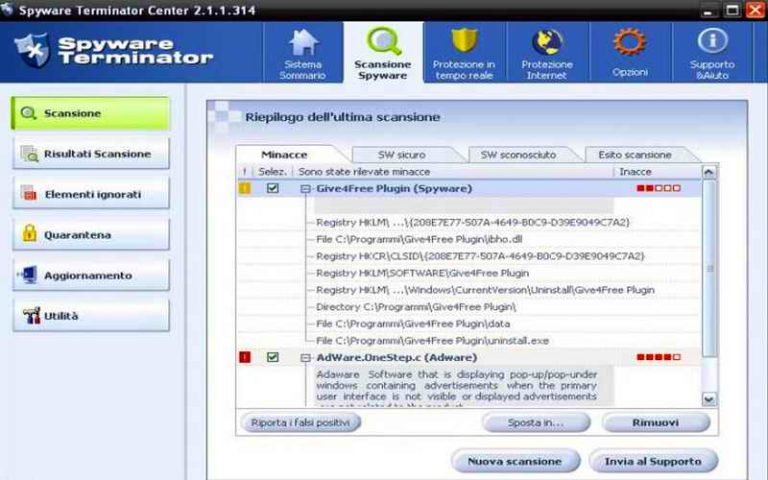This screenshot has height=480, width=768.
Task: Open the Protezione Internet globe icon
Action: pos(547,42)
